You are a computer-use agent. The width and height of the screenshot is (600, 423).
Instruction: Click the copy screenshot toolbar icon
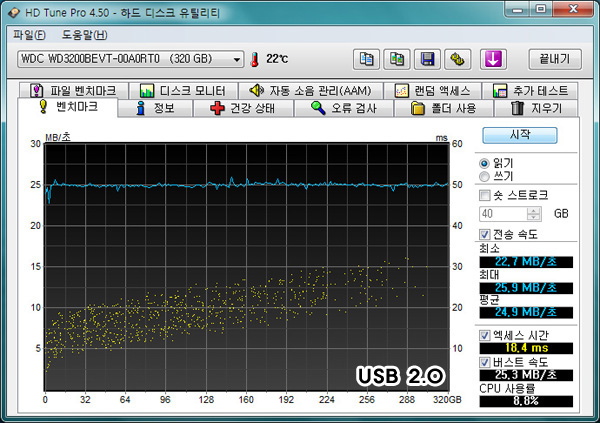pyautogui.click(x=399, y=59)
